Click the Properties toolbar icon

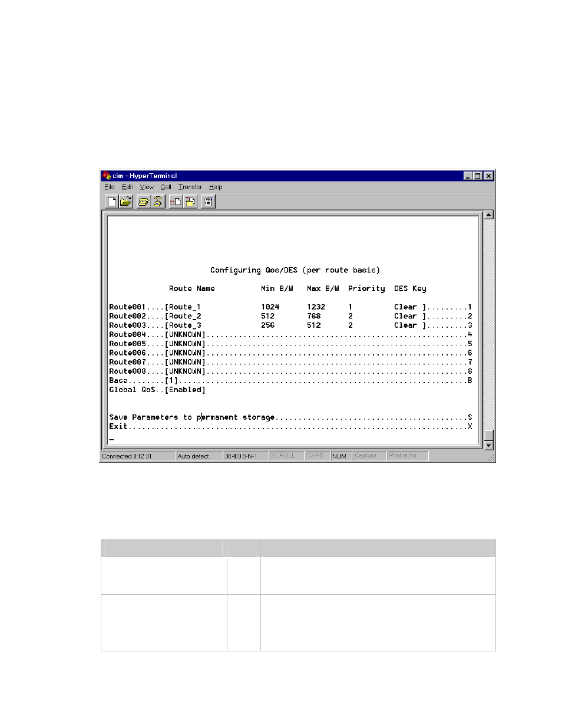click(x=208, y=202)
